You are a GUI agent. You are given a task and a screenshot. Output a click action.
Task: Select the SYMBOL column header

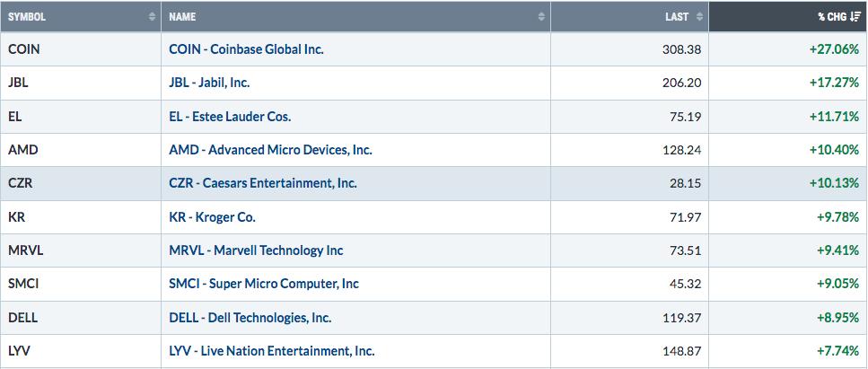click(x=81, y=17)
